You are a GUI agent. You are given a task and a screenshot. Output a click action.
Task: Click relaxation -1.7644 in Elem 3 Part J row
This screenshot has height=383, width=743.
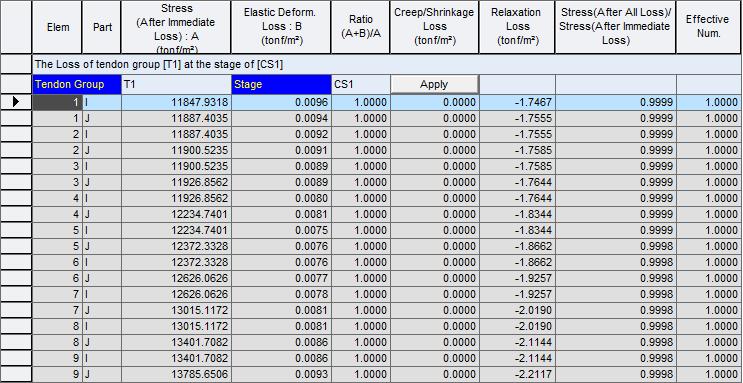517,182
